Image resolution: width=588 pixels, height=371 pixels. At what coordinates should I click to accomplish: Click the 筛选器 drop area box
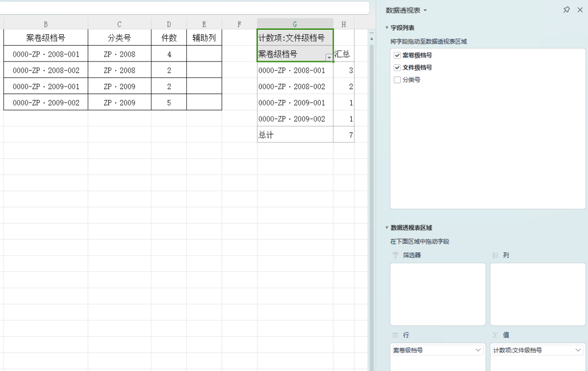[x=438, y=294]
